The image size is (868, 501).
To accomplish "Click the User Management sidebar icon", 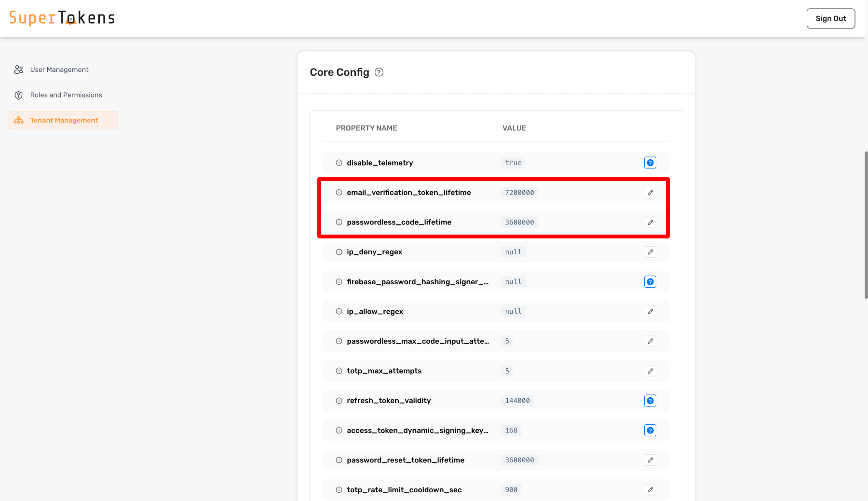I will click(18, 69).
